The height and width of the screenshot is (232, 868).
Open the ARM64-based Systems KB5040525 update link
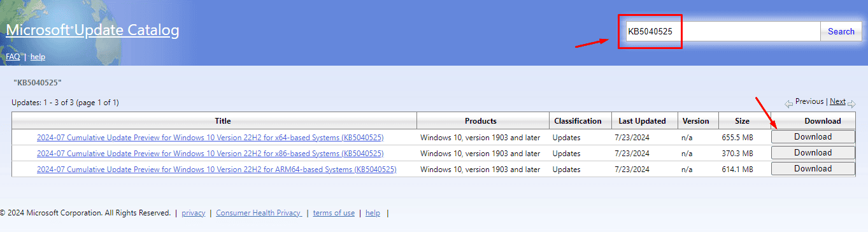coord(217,169)
